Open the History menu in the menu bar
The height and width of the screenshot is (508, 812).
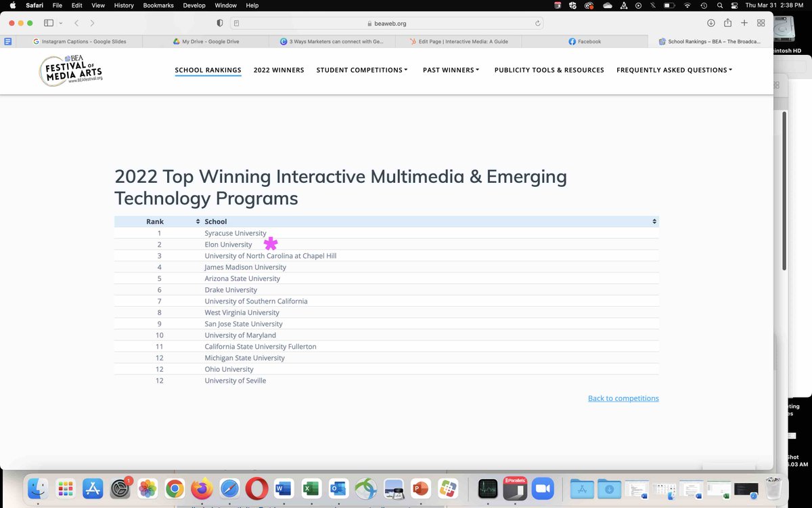point(124,5)
